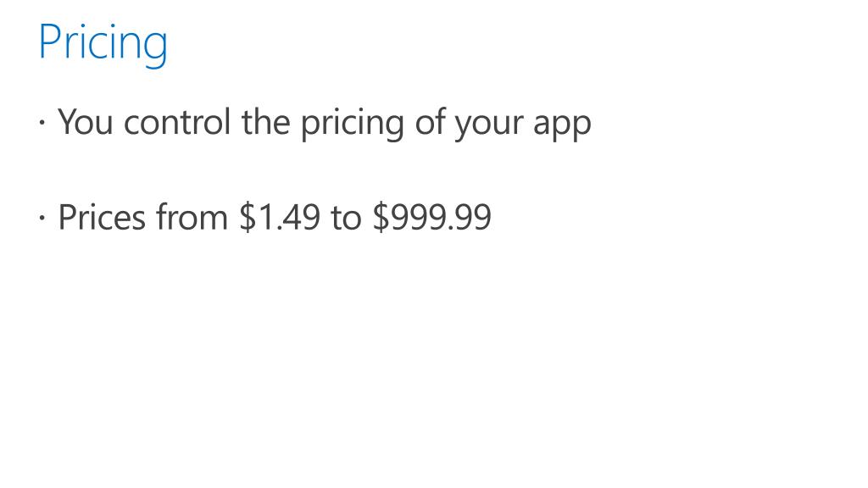Click the word "from" in second bullet
Image resolution: width=868 pixels, height=488 pixels.
click(x=192, y=217)
